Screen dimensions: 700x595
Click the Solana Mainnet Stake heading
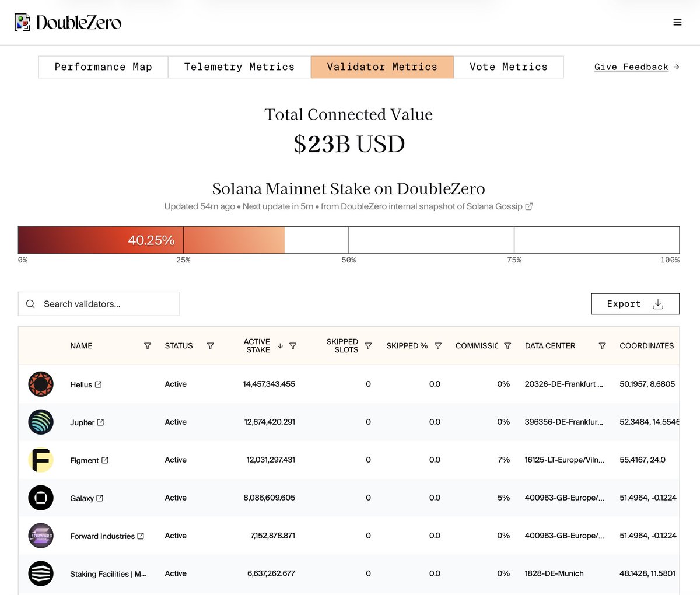(349, 189)
